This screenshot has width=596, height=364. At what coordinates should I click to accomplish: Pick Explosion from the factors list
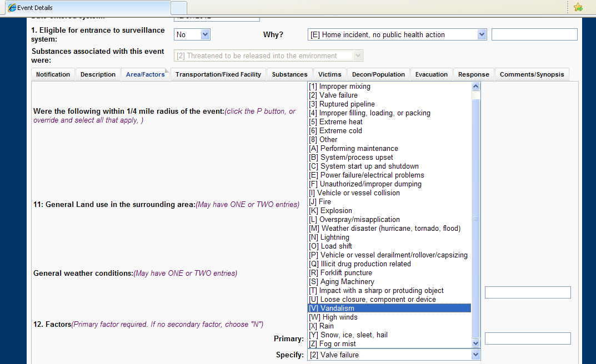point(389,211)
